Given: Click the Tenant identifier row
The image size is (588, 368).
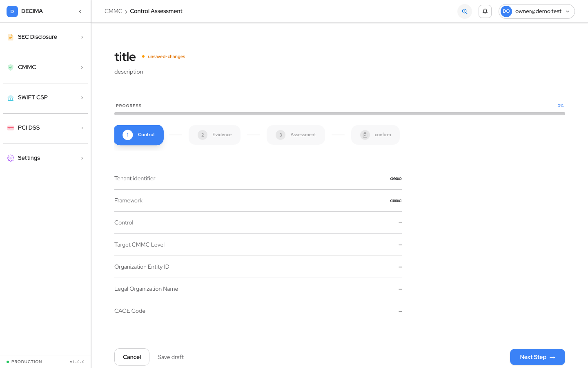Looking at the screenshot, I should 258,179.
